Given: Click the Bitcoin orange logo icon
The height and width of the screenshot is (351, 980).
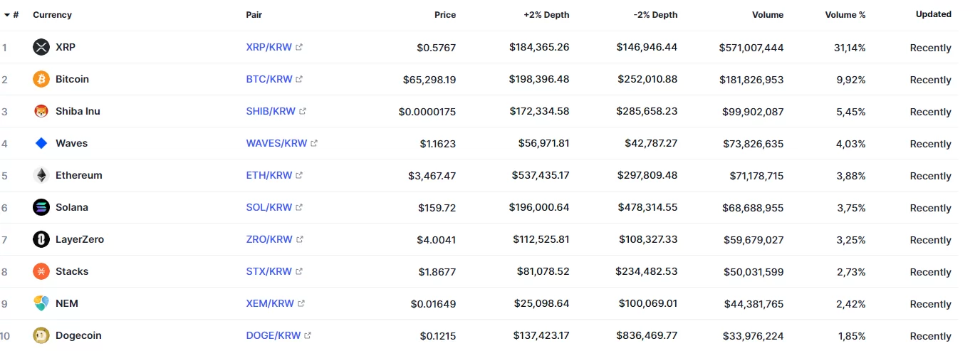Looking at the screenshot, I should (41, 79).
